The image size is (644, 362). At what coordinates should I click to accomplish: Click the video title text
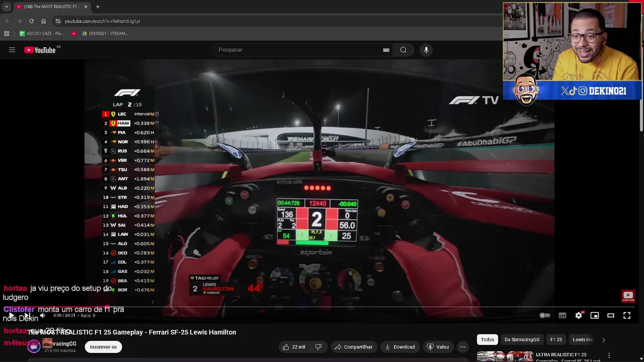[132, 332]
